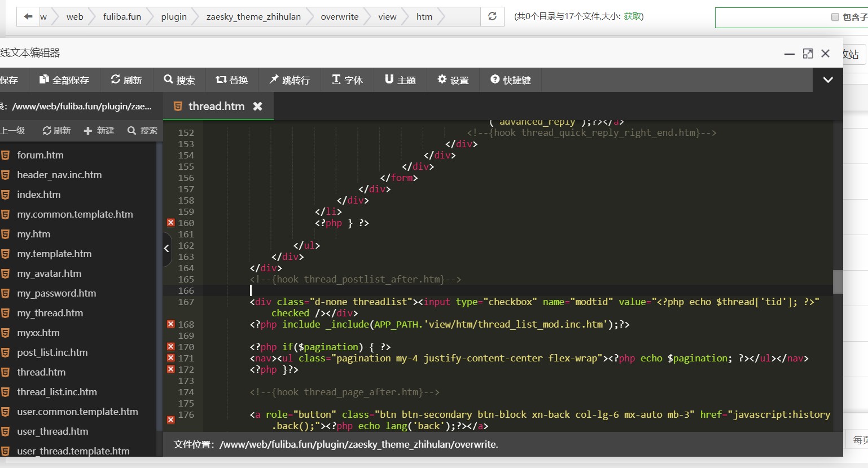Open the 'plugin' path breadcrumb
Screen dimensions: 868x468
coord(174,16)
